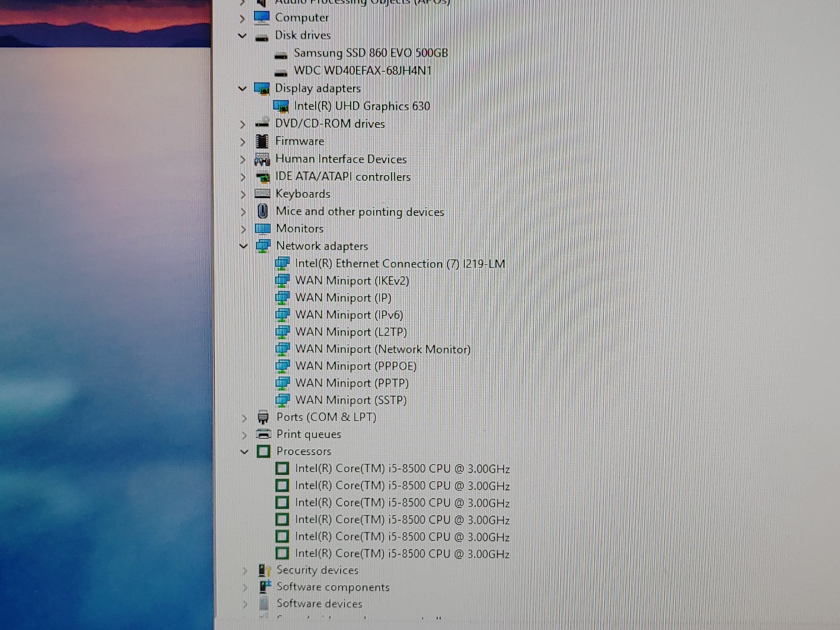840x630 pixels.
Task: Collapse the Processors category
Action: [x=243, y=451]
